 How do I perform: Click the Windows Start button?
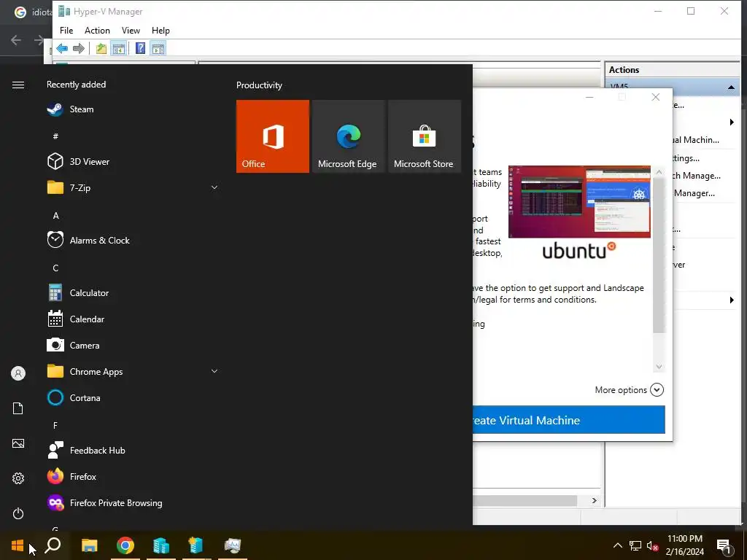18,545
